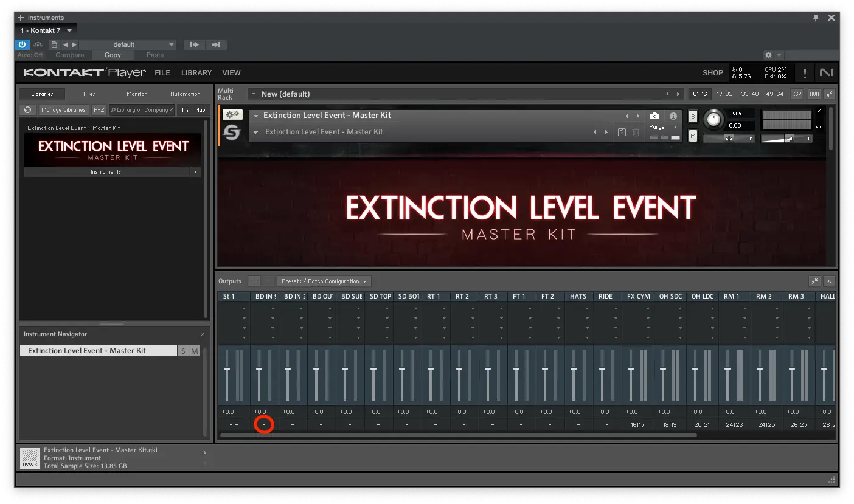Click the arrow-to-bar button in host toolbar

pyautogui.click(x=216, y=44)
